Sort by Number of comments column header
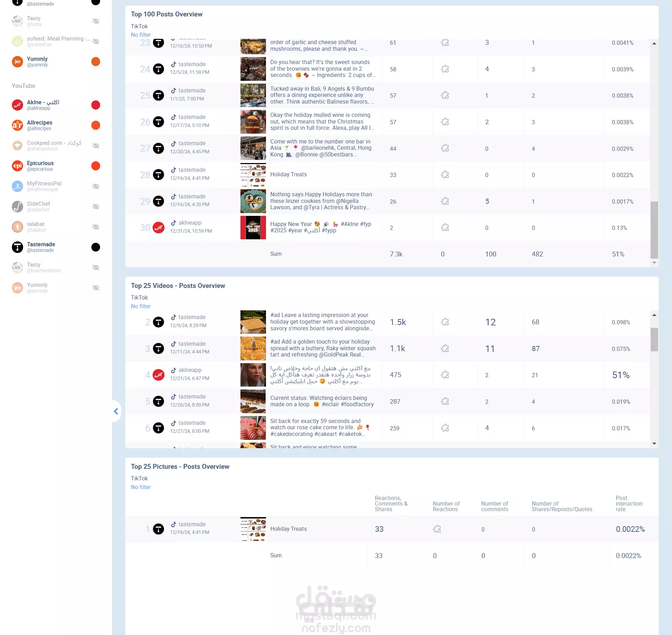 (x=495, y=506)
